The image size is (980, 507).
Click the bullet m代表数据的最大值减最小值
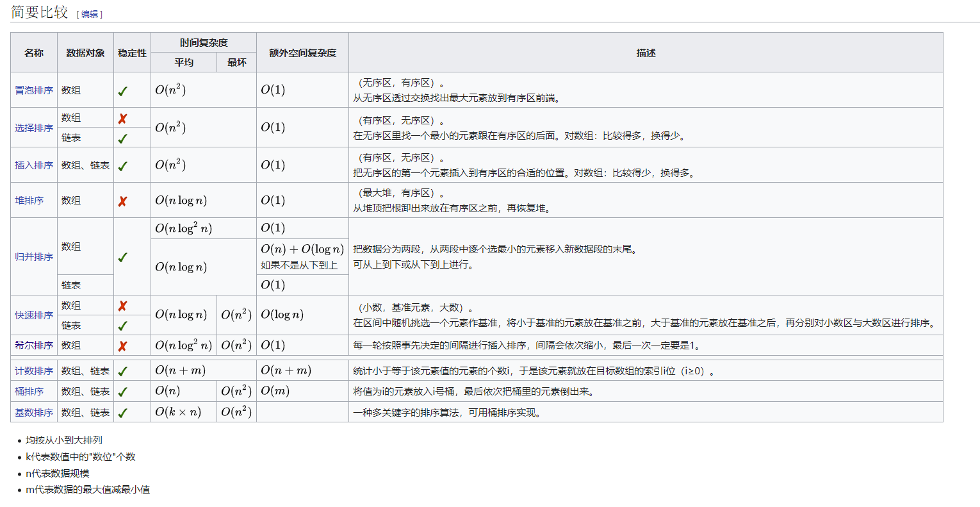click(x=88, y=490)
